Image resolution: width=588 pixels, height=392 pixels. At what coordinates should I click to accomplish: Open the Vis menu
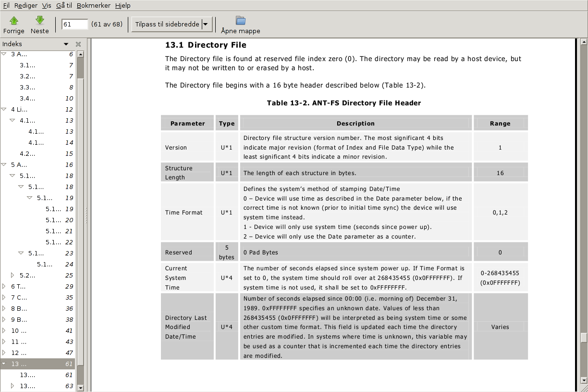(47, 5)
